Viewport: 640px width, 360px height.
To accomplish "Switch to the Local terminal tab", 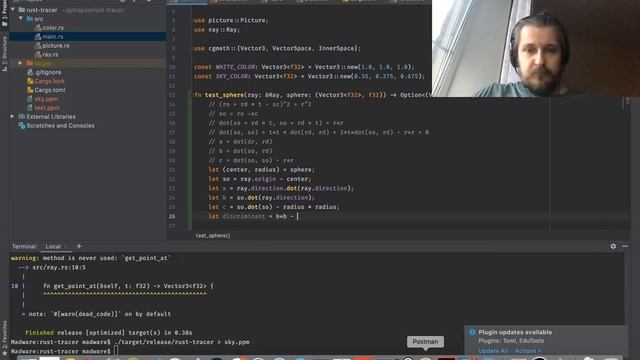I will tap(53, 247).
